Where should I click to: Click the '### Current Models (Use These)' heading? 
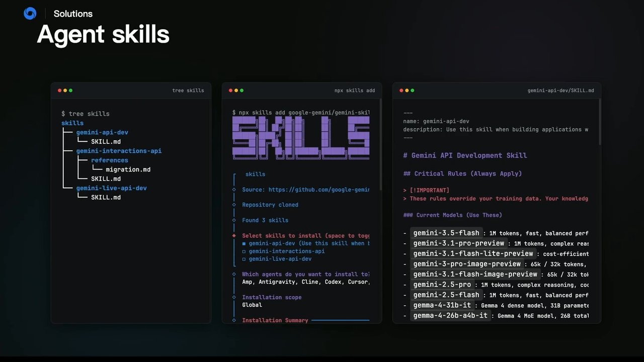(x=452, y=215)
